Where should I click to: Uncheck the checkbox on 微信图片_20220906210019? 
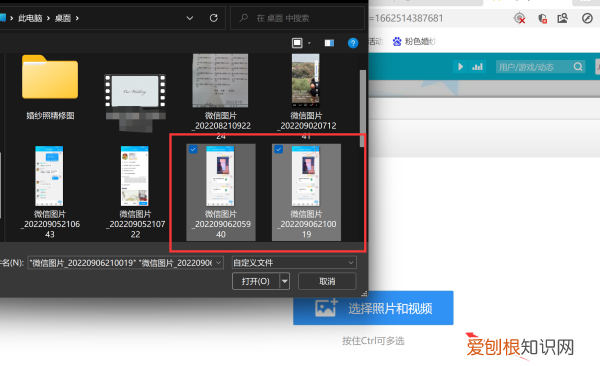coord(279,150)
